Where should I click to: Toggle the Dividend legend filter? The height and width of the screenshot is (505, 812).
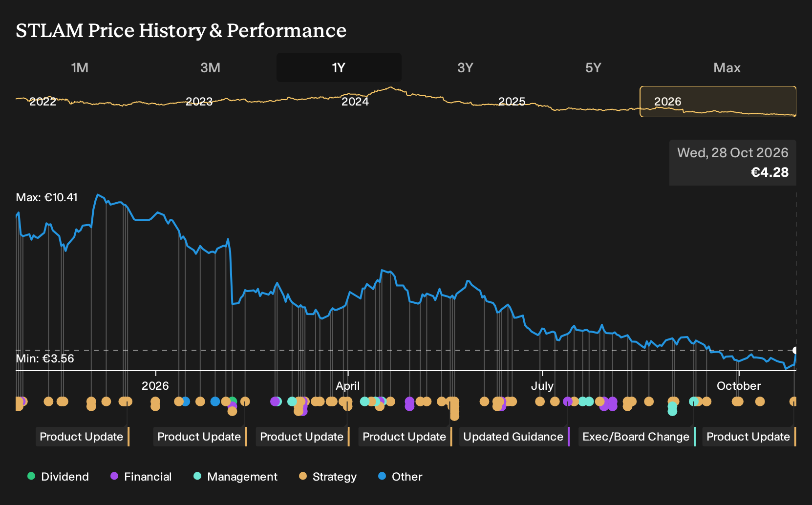pyautogui.click(x=58, y=477)
